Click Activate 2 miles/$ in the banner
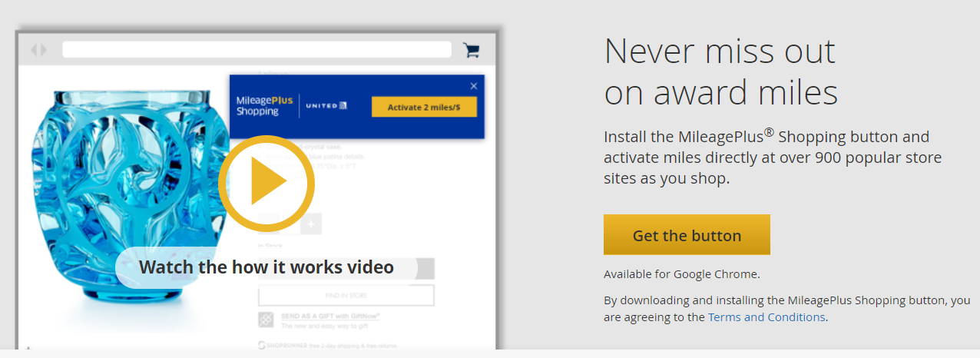This screenshot has width=980, height=358. click(424, 107)
